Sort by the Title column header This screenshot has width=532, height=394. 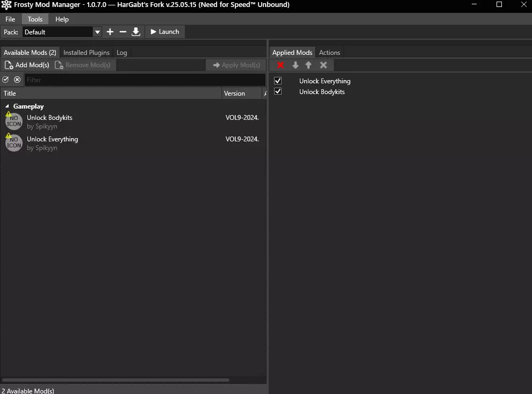point(111,94)
